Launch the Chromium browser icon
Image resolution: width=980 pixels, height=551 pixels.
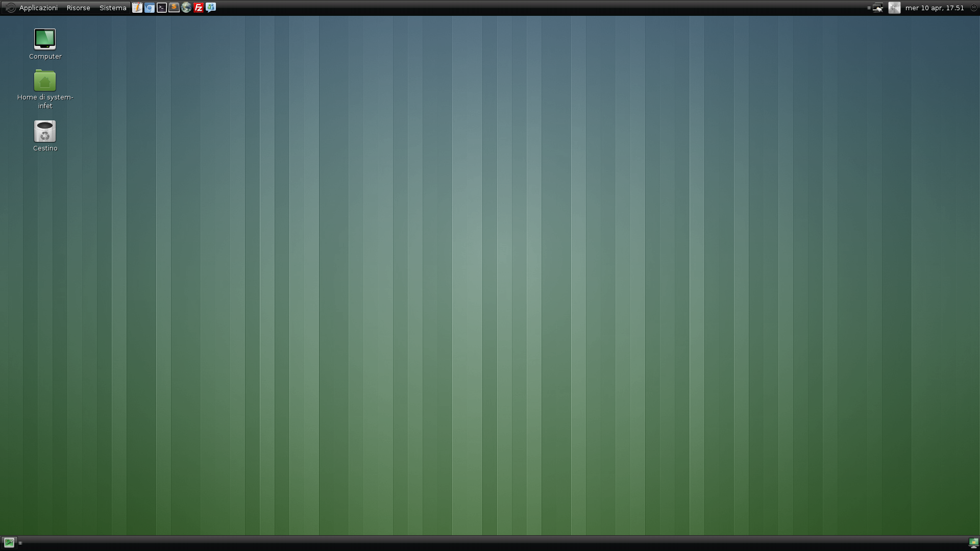(x=150, y=8)
